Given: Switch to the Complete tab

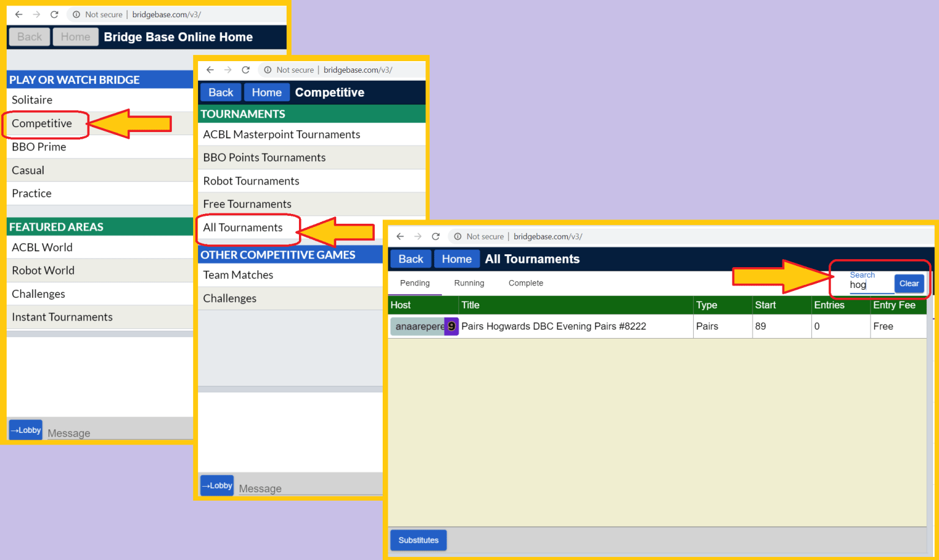Looking at the screenshot, I should (526, 283).
